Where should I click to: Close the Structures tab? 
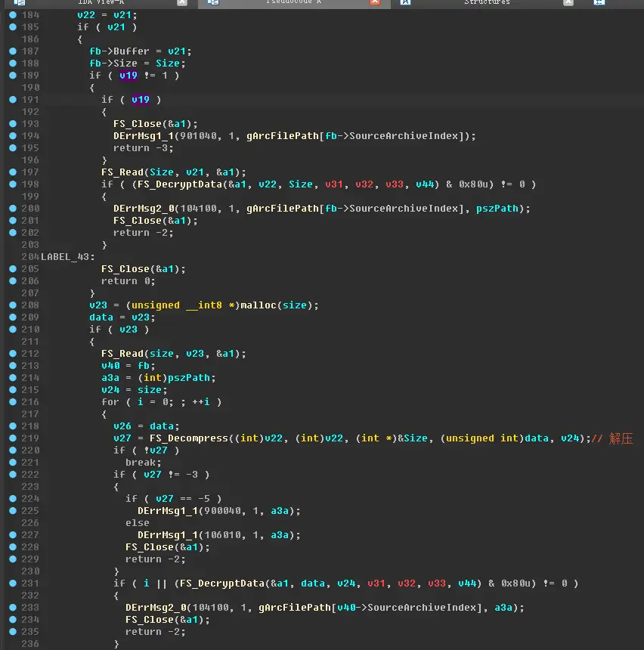pyautogui.click(x=567, y=3)
